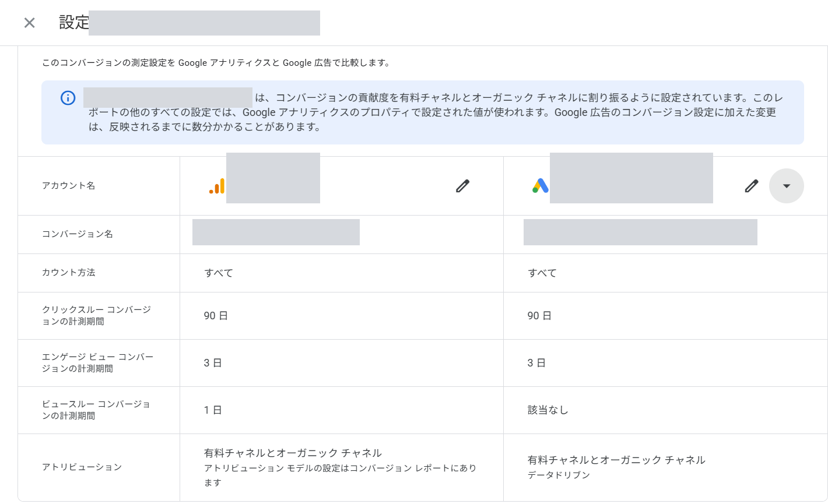Select すべて in the Google Ads column

[x=542, y=273]
